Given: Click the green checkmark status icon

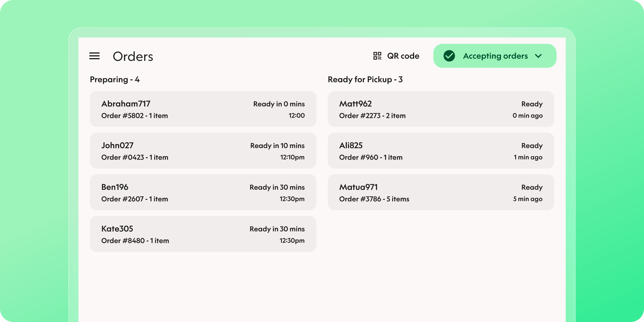Looking at the screenshot, I should [x=449, y=56].
